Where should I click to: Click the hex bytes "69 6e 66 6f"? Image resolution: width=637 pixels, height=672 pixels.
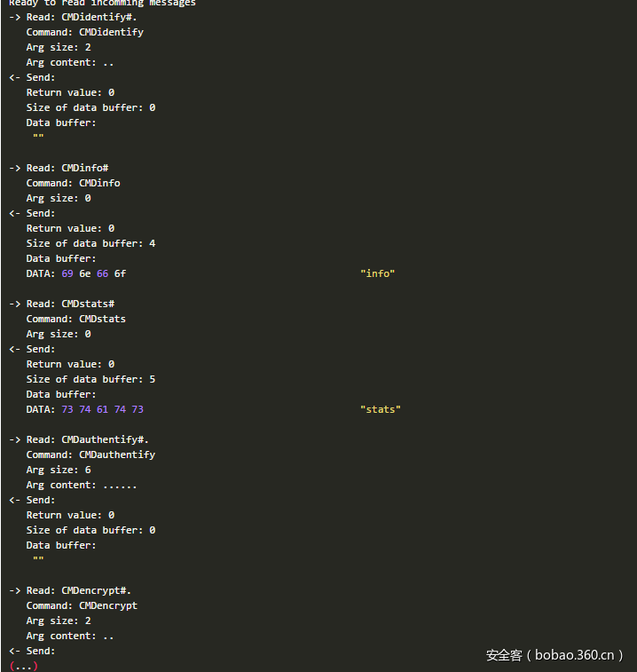(x=94, y=273)
